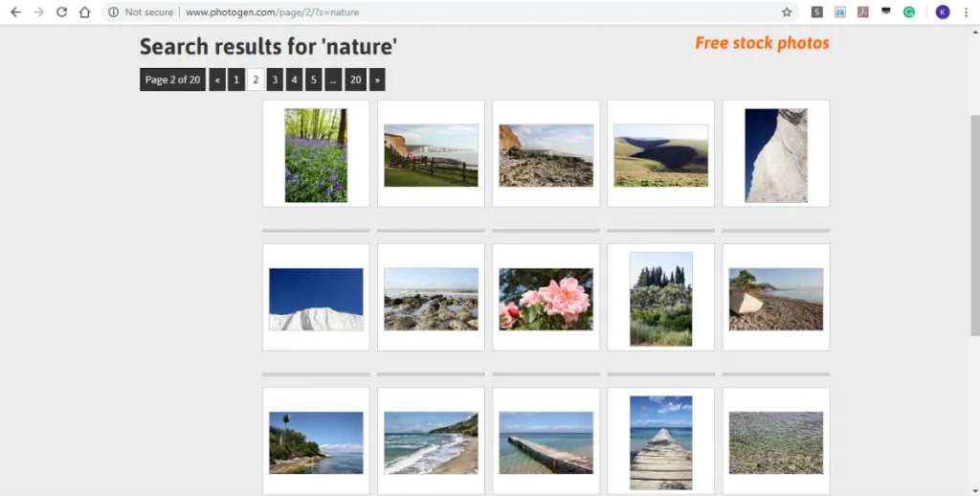Open the wooden pier portrait thumbnail
The width and height of the screenshot is (980, 496).
point(660,442)
